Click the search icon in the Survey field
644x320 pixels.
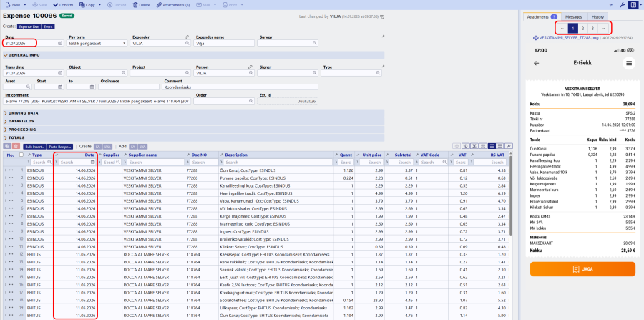[x=315, y=43]
